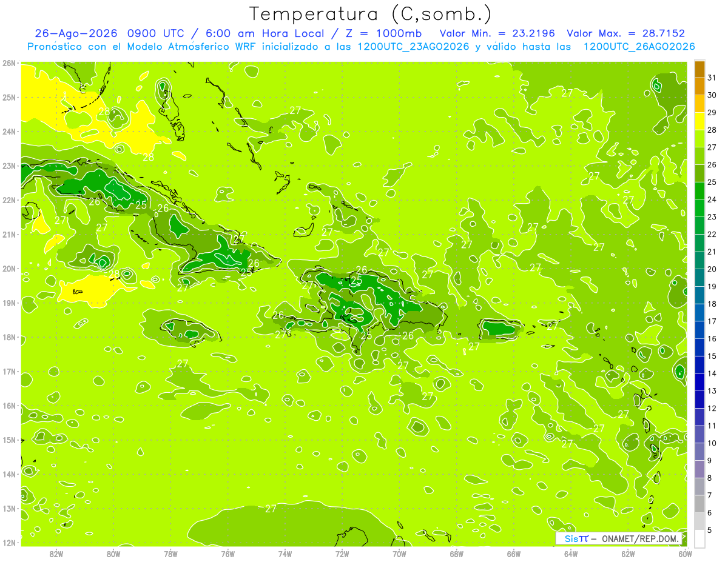Click the '70W' longitude axis label
Image resolution: width=728 pixels, height=562 pixels.
coord(399,554)
